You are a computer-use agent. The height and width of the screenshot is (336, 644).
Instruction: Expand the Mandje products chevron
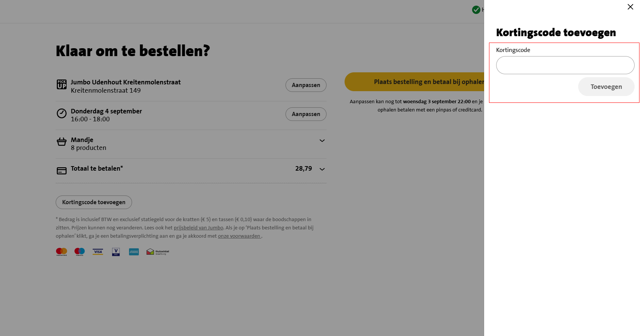322,141
